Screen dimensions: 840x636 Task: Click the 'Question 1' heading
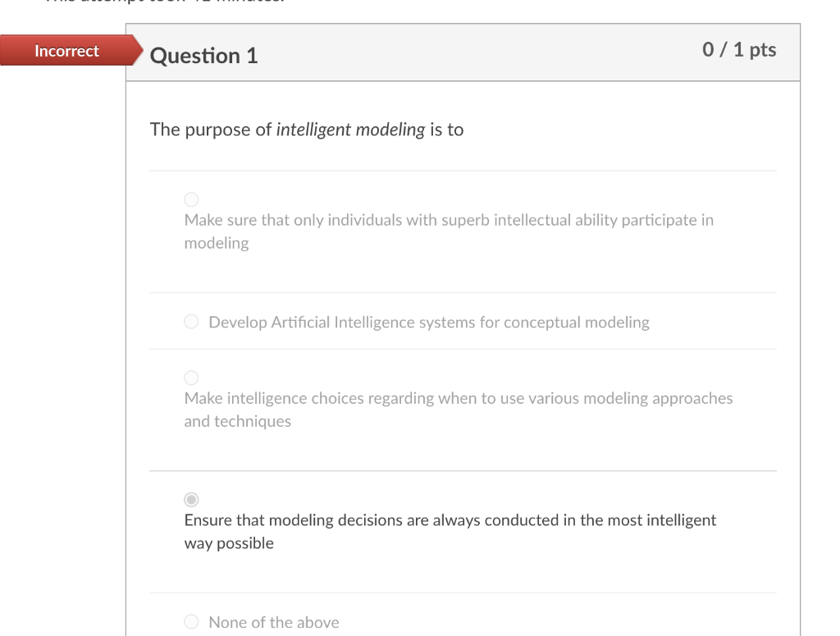[x=203, y=56]
